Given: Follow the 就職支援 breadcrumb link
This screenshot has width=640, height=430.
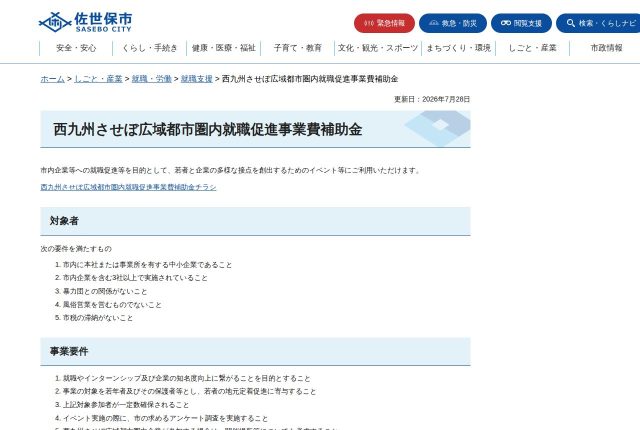Looking at the screenshot, I should [x=197, y=79].
